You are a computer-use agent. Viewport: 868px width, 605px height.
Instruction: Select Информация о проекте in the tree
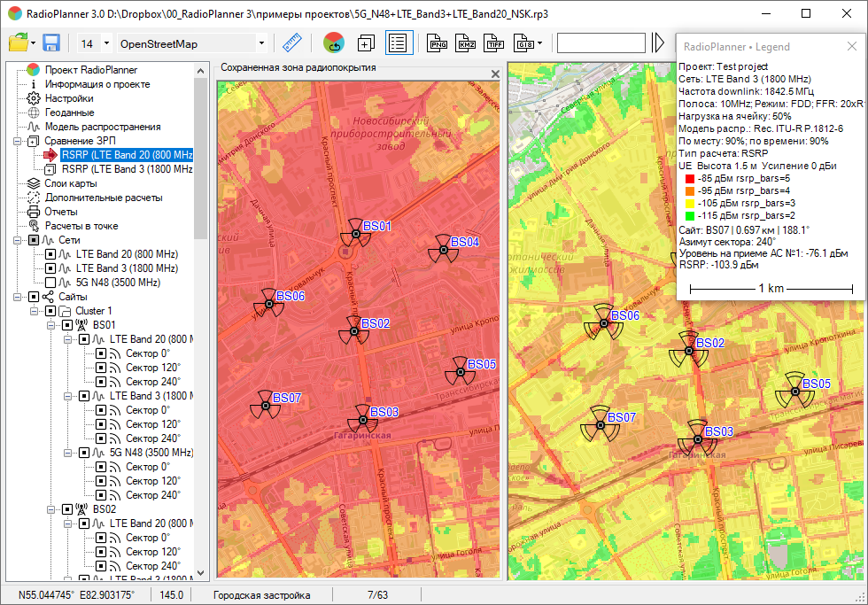[x=97, y=84]
